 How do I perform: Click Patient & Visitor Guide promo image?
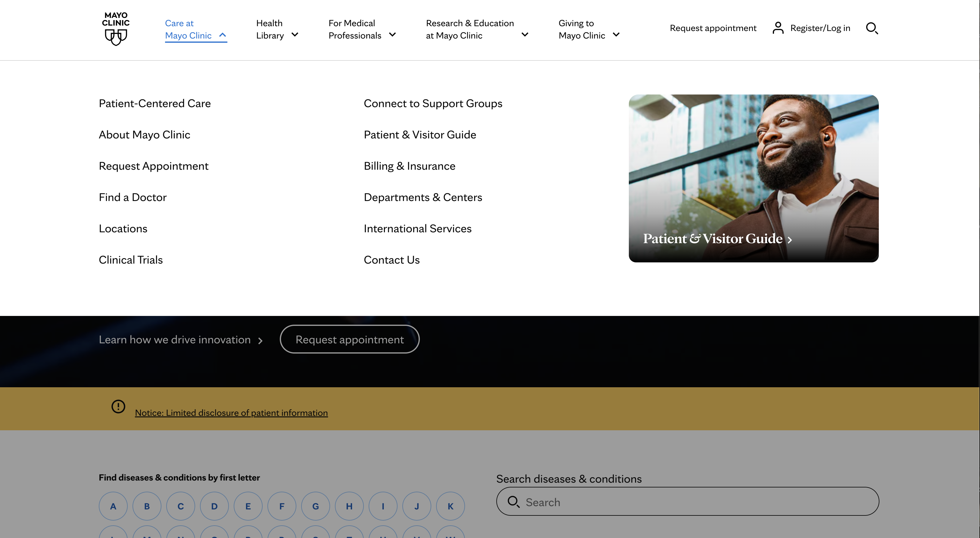point(753,178)
